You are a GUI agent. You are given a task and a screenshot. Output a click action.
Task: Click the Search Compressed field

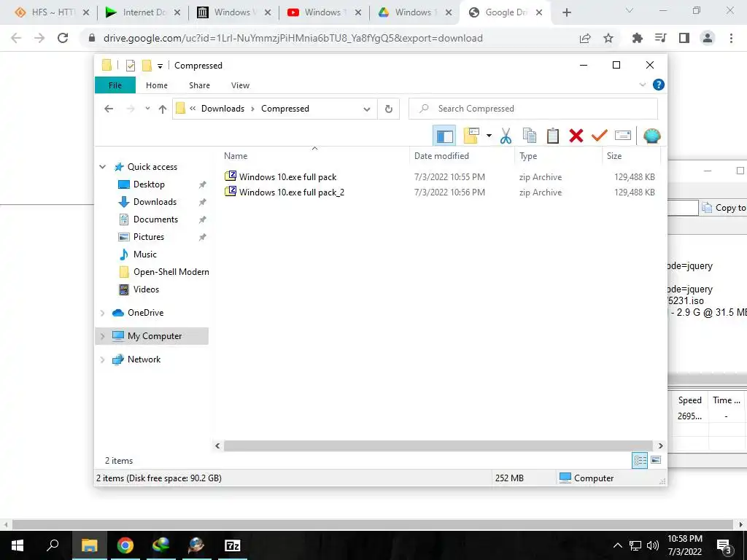(x=533, y=109)
